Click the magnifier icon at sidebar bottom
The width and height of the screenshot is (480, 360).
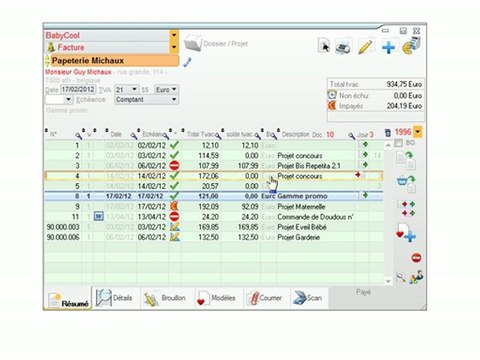coord(401,277)
